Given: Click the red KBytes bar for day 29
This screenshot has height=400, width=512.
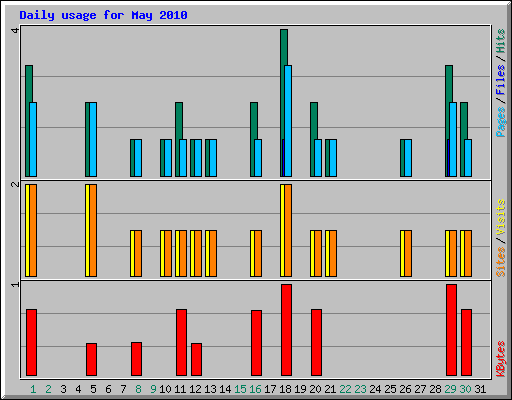Looking at the screenshot, I should click(451, 330).
